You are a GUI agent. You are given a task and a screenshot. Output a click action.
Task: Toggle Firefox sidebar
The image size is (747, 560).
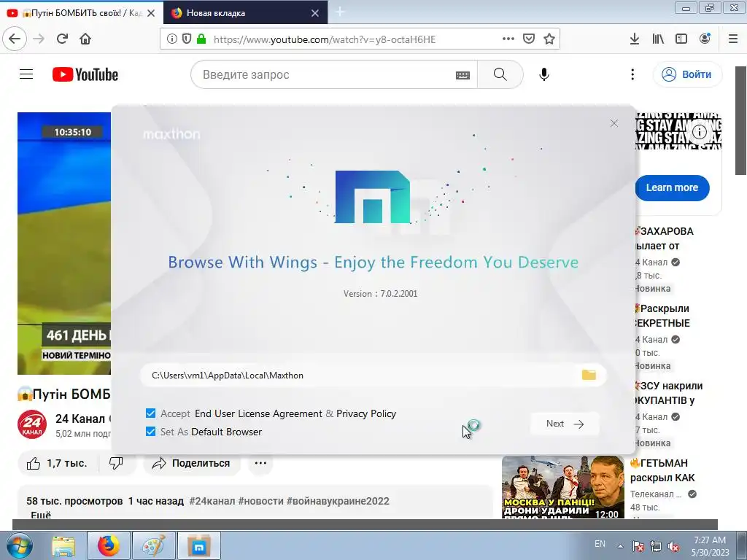point(681,39)
